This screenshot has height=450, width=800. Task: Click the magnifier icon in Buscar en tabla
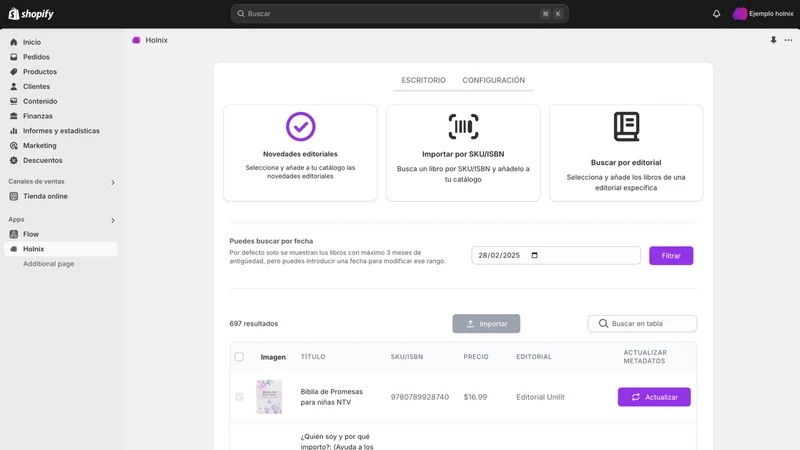[603, 323]
